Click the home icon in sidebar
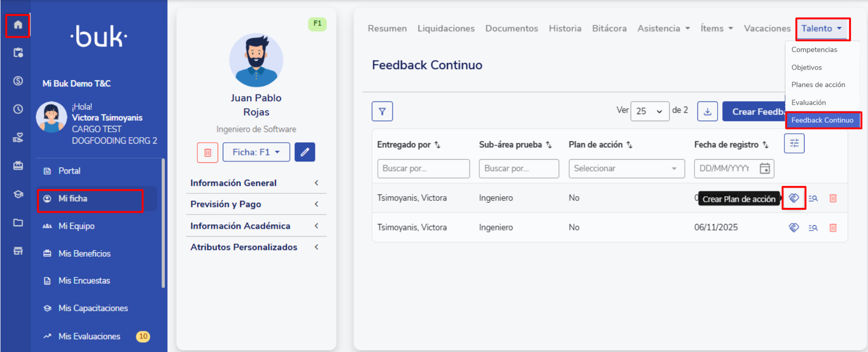 [x=18, y=25]
